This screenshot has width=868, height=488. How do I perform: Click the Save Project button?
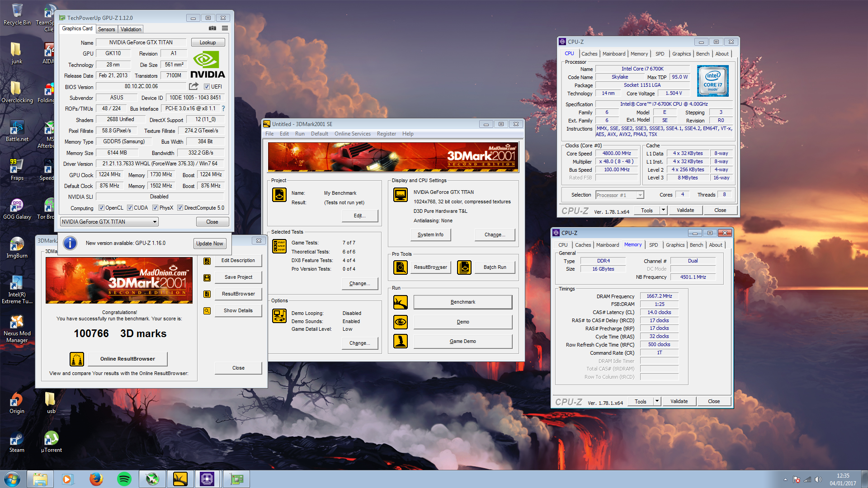tap(238, 277)
